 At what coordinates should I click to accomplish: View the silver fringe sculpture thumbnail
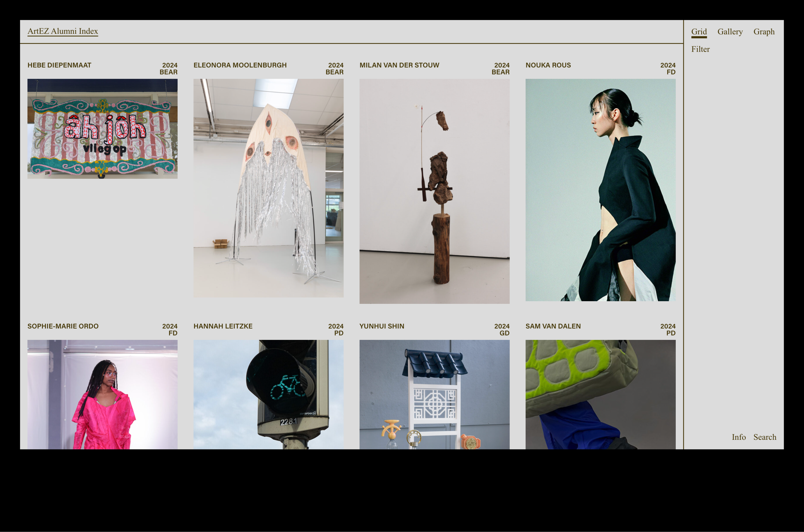pyautogui.click(x=269, y=188)
